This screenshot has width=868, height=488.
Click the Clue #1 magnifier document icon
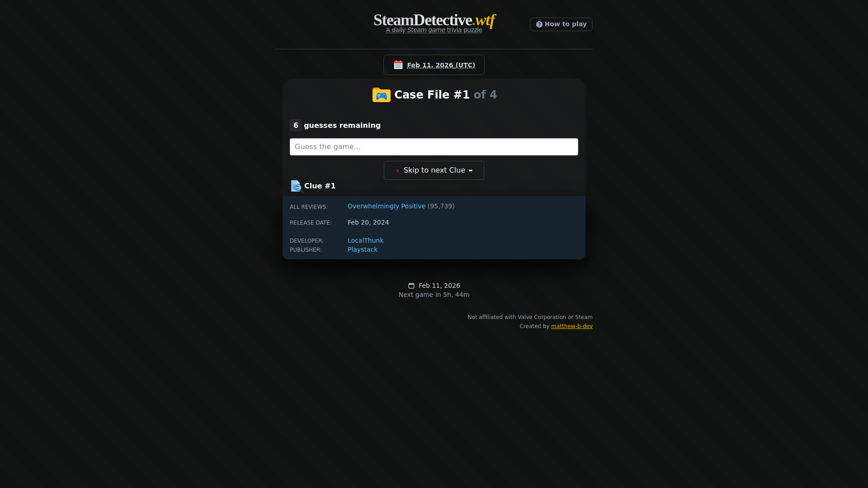[x=297, y=186]
